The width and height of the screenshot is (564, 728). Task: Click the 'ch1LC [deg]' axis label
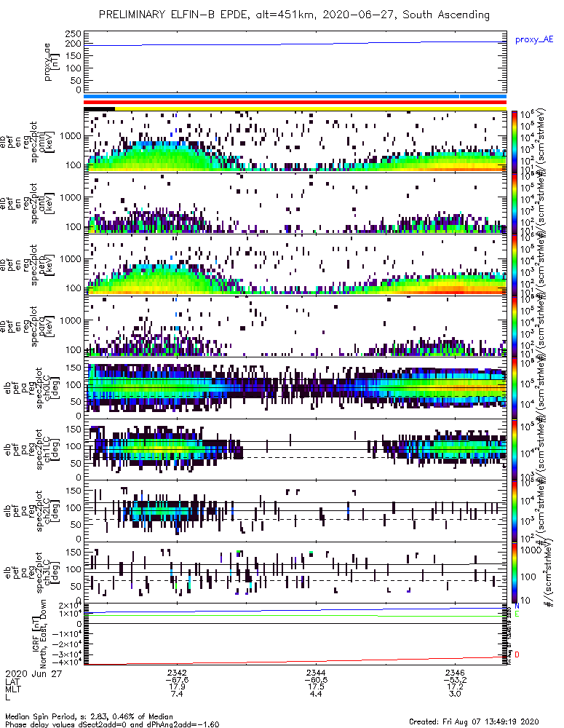click(51, 449)
